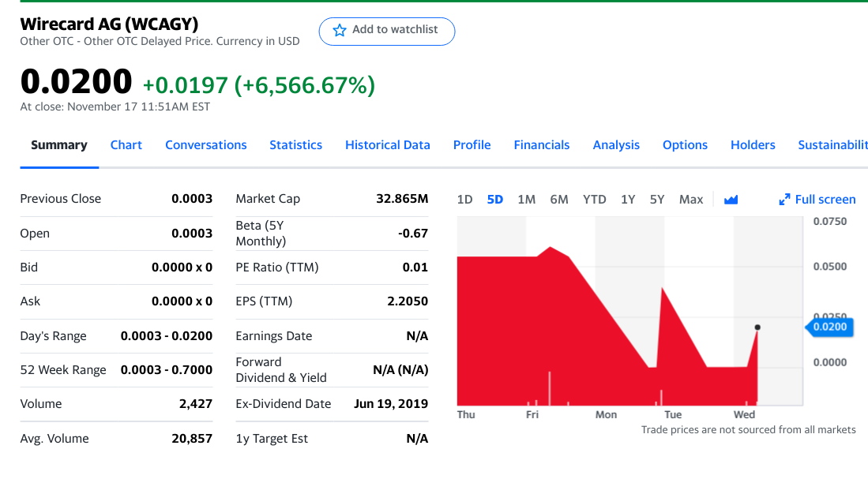868x479 pixels.
Task: Click the Tue label on chart axis
Action: 673,415
